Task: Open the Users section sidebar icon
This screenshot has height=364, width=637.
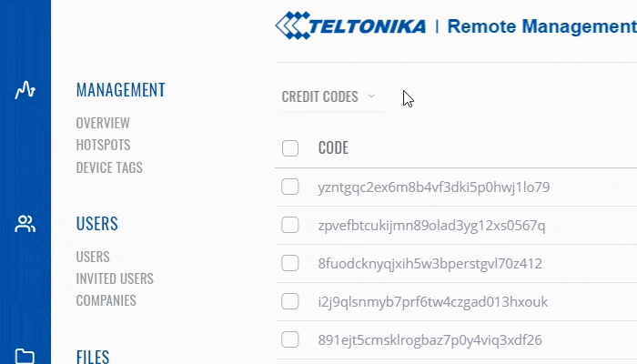Action: pos(25,224)
